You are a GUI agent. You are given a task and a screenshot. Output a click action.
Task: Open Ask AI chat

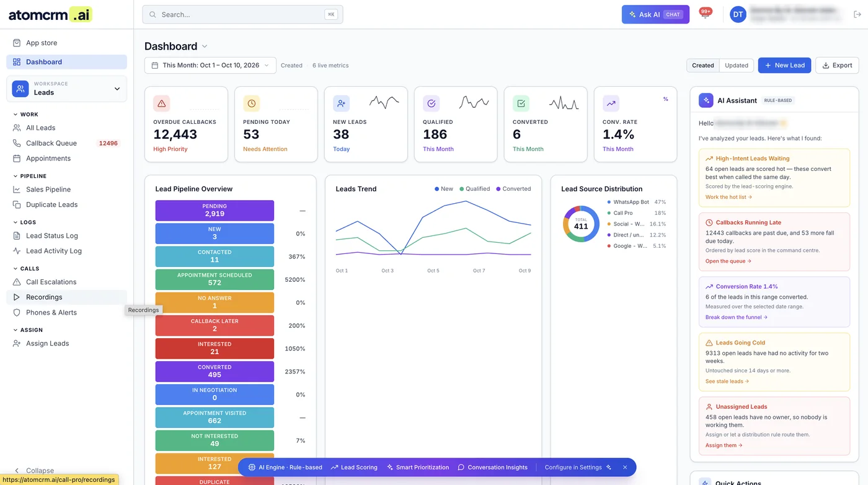pyautogui.click(x=655, y=14)
